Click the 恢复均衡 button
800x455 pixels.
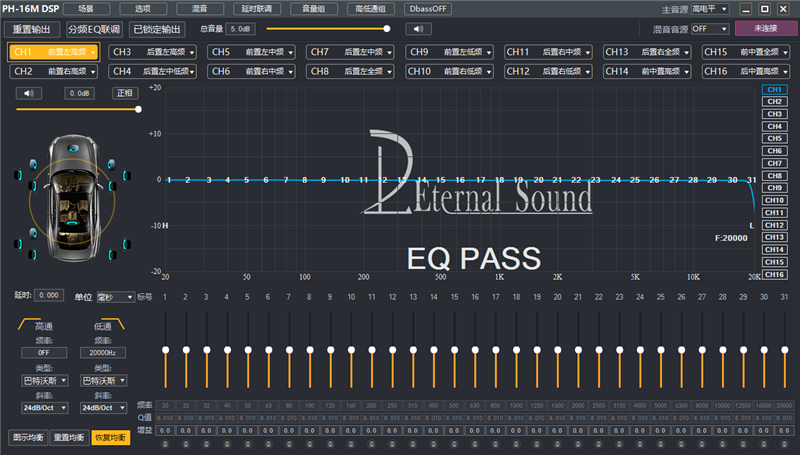(109, 437)
